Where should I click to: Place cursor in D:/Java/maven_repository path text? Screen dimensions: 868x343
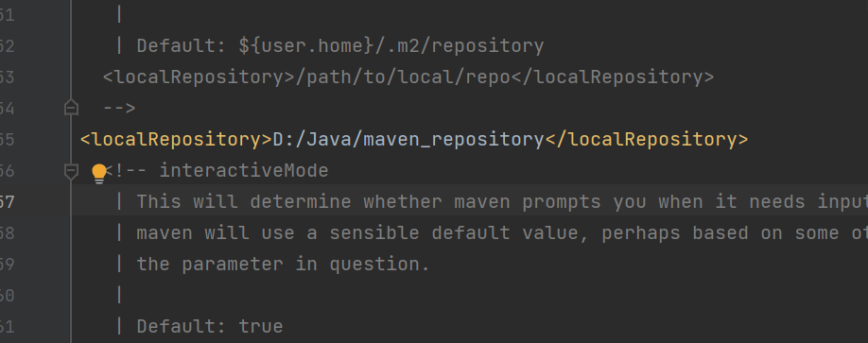(408, 140)
